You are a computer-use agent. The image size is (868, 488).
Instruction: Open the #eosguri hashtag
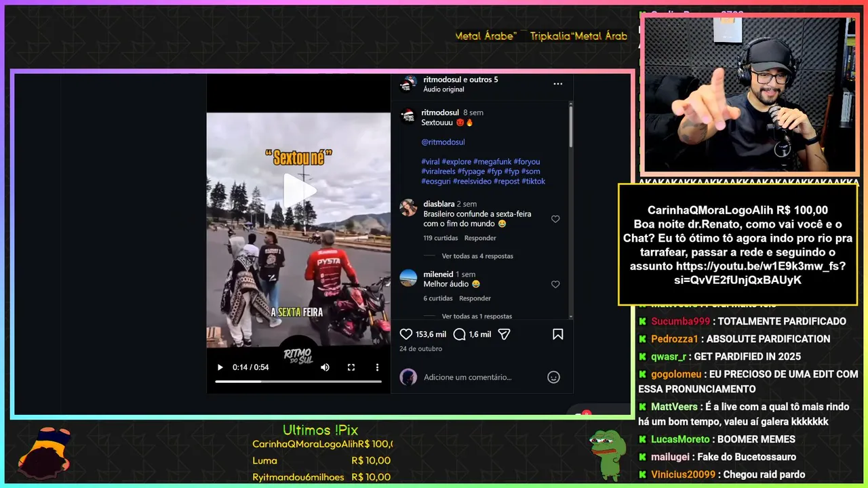click(436, 182)
